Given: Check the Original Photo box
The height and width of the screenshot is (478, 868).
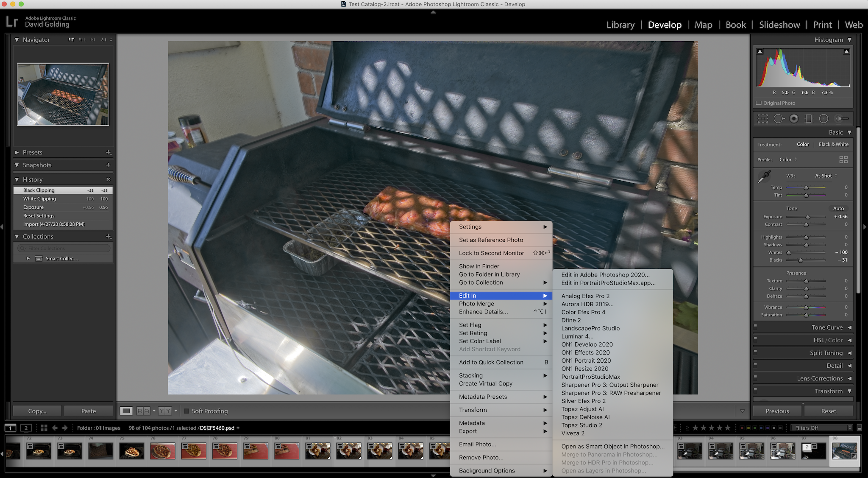Looking at the screenshot, I should pos(759,103).
